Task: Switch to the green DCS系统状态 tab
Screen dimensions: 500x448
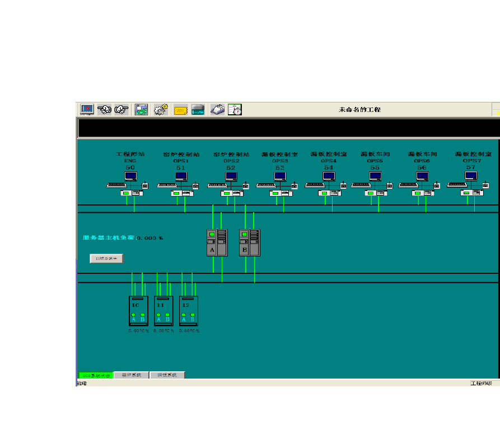Action: coord(95,375)
